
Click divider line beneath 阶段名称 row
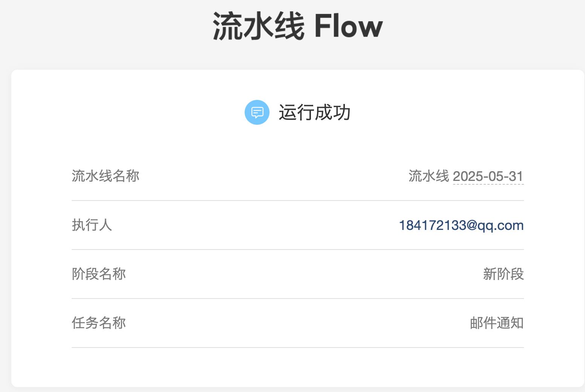click(x=298, y=299)
